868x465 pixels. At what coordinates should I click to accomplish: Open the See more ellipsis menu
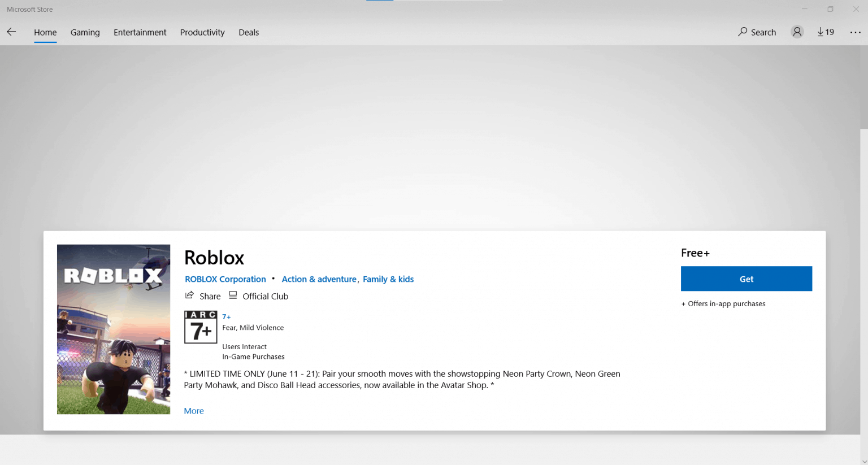[855, 32]
